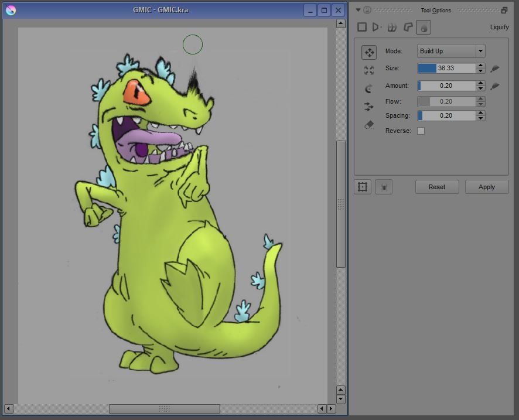
Task: Click the horizontal scrollbar rightmost arrow
Action: pos(331,409)
